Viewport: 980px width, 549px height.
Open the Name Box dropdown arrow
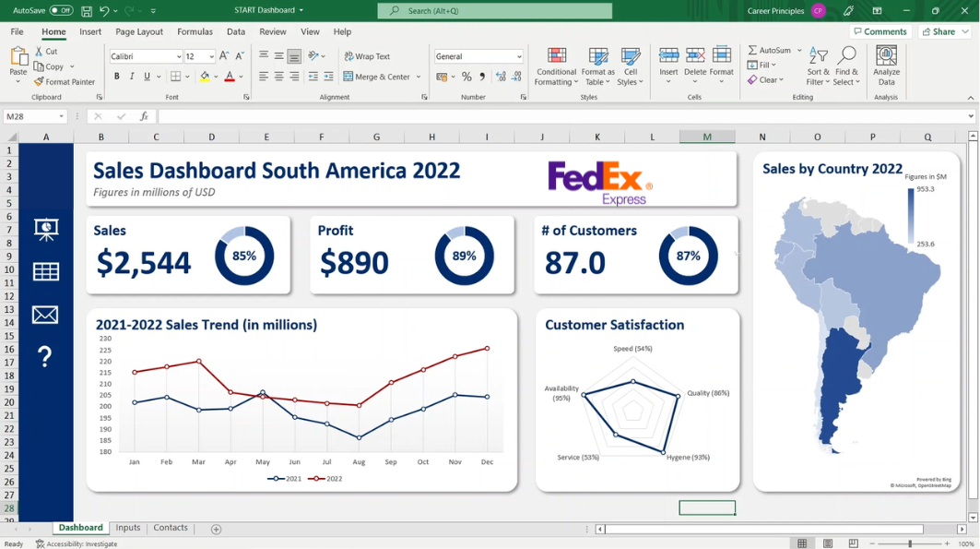coord(62,116)
